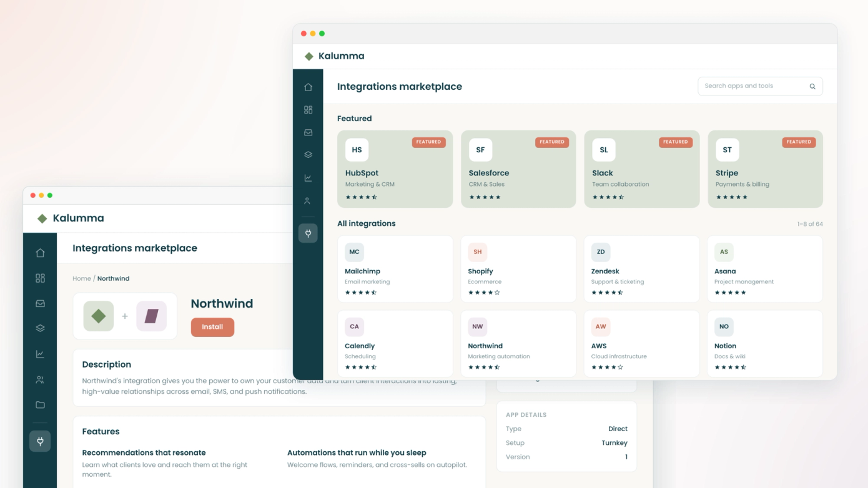The image size is (868, 488).
Task: Open user profile icon in front window sidebar
Action: (308, 201)
